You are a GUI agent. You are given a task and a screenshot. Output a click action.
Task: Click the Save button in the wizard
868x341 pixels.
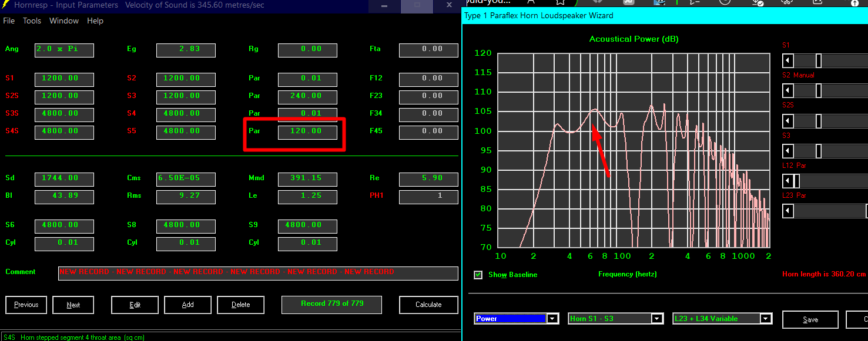(810, 320)
